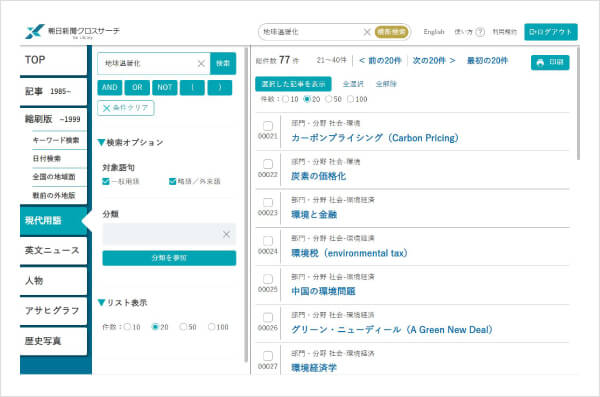600x397 pixels.
Task: Open the 歴史写真 sidebar tab
Action: pyautogui.click(x=54, y=341)
